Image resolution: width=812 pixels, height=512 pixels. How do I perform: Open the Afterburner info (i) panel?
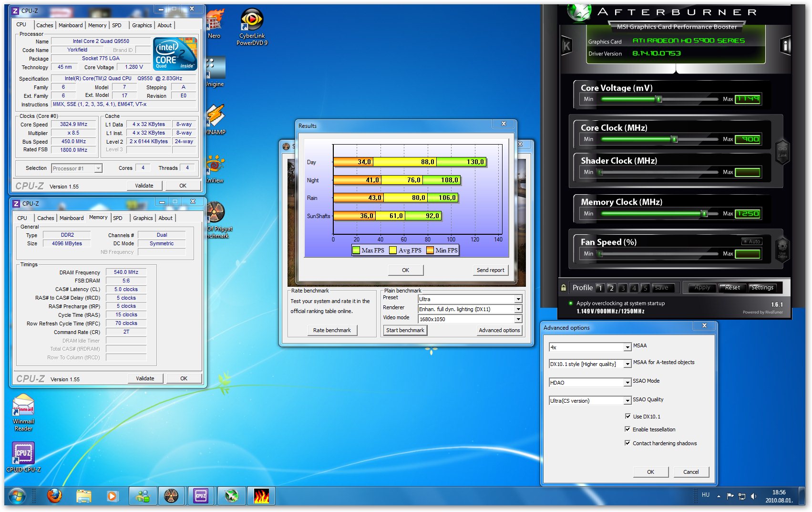pos(785,46)
